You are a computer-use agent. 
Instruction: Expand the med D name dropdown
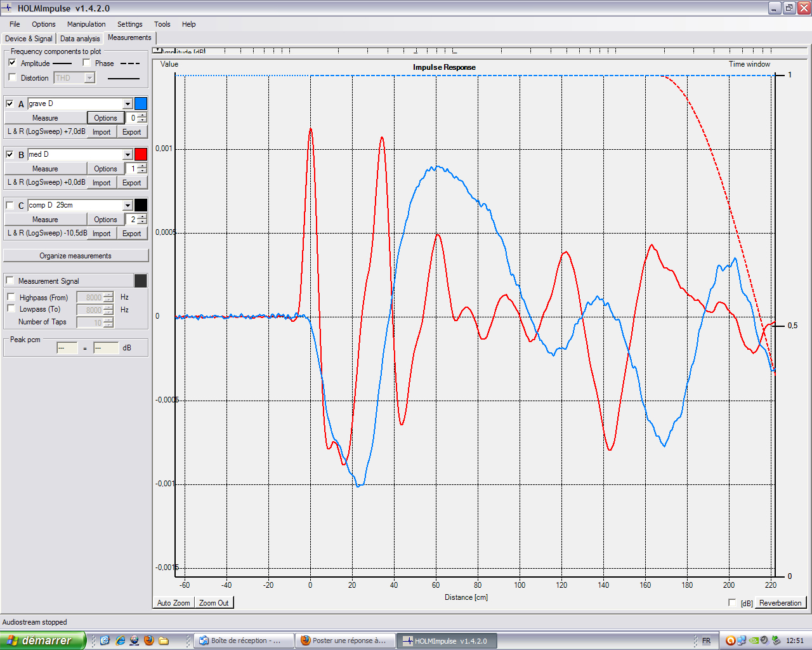pyautogui.click(x=128, y=154)
